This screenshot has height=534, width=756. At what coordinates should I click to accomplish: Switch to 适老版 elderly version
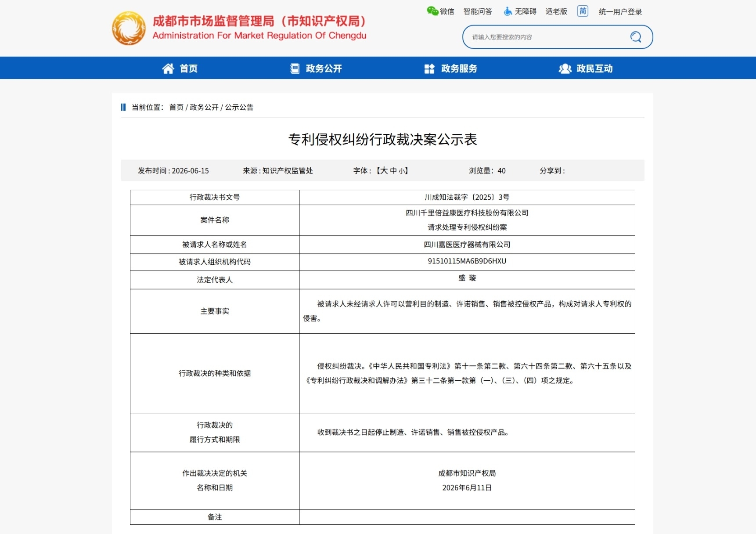[x=556, y=11]
